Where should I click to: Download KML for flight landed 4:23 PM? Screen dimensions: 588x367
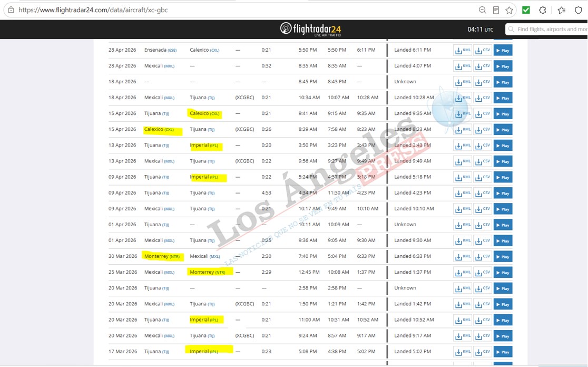click(x=463, y=194)
